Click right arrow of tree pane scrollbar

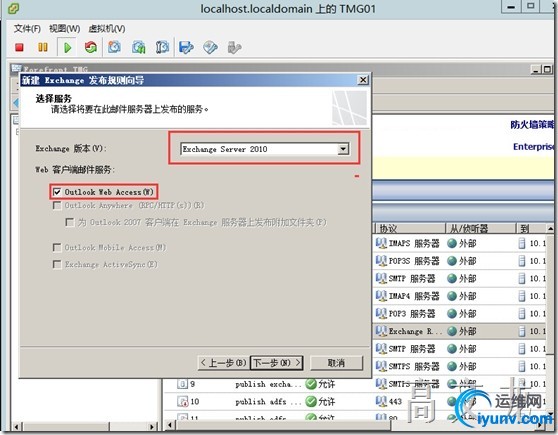click(x=152, y=426)
